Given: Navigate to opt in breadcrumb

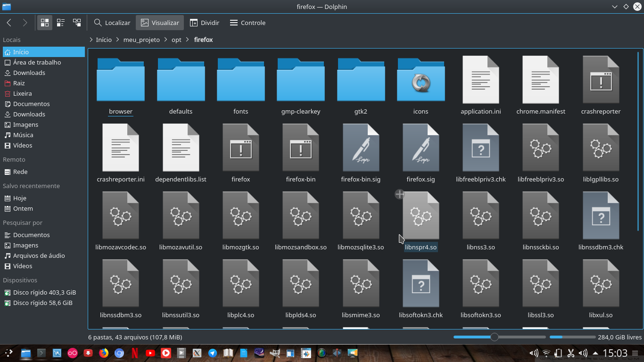Looking at the screenshot, I should point(176,40).
